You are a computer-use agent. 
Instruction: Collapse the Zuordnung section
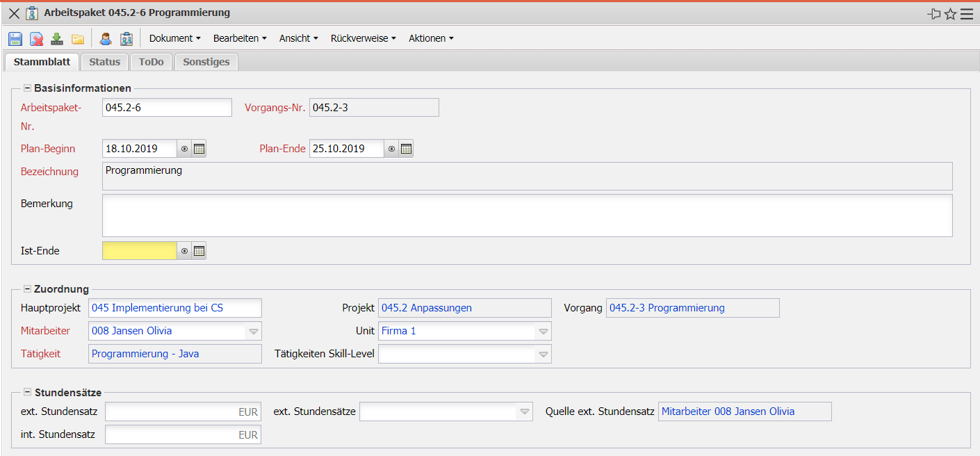(27, 289)
